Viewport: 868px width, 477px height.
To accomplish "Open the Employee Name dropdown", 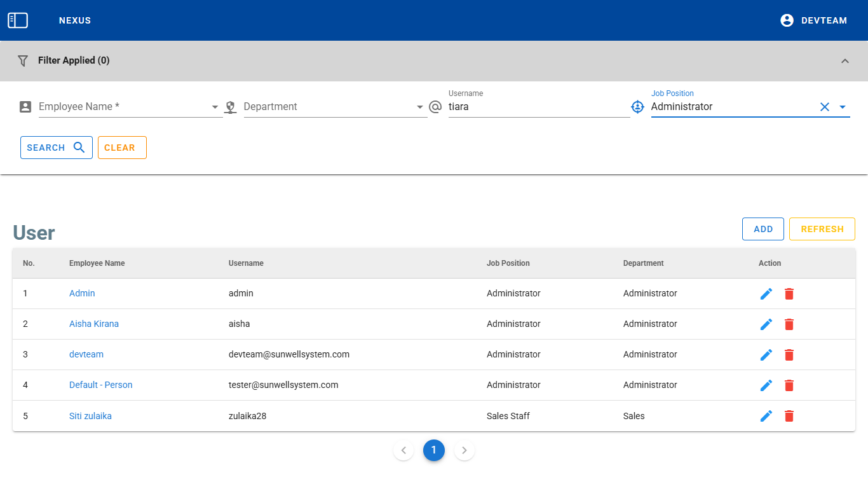I will (x=215, y=107).
